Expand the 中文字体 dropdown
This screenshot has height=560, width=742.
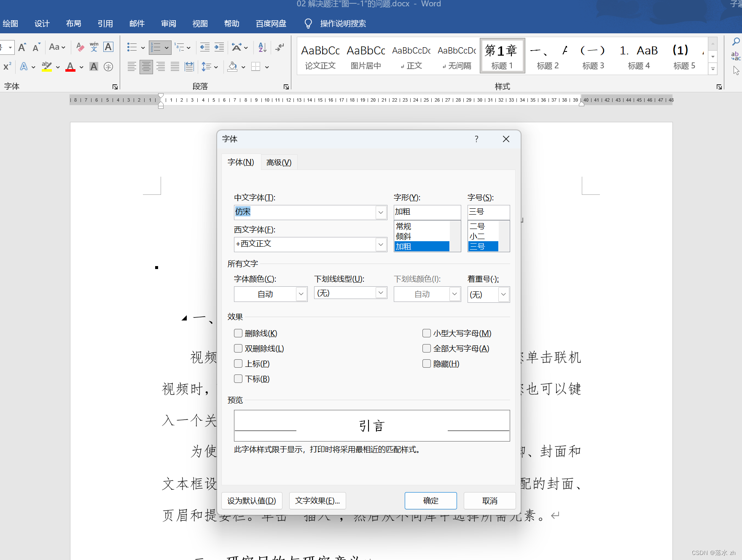click(381, 212)
